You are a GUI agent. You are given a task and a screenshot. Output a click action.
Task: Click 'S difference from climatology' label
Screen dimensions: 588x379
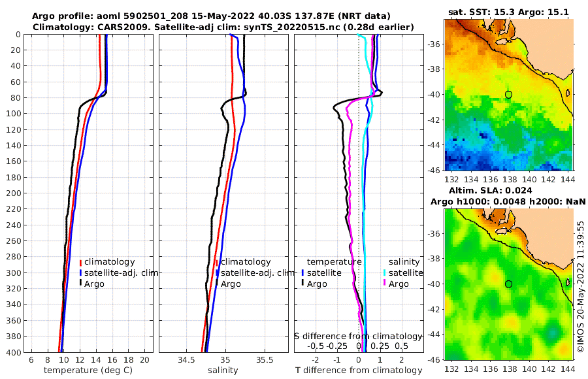(359, 336)
